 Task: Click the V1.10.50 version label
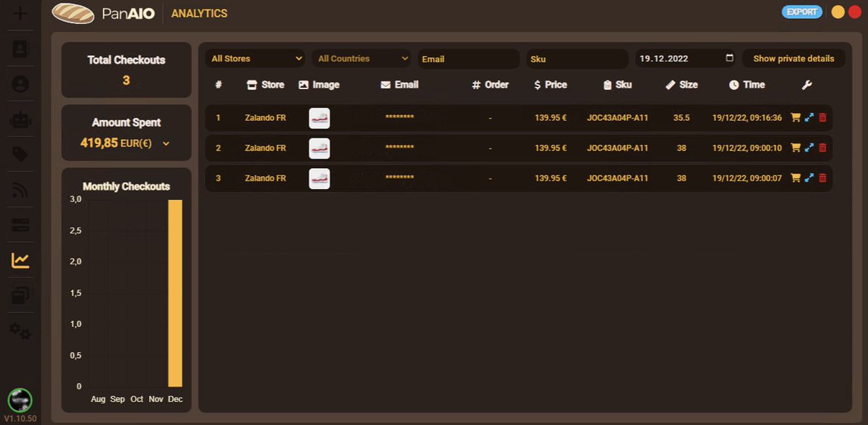click(x=20, y=419)
